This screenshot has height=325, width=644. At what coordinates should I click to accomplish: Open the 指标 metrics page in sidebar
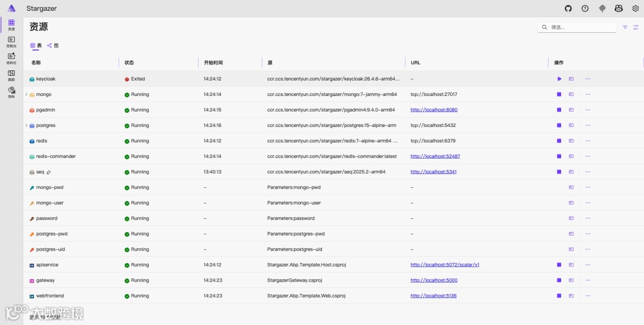pyautogui.click(x=11, y=92)
